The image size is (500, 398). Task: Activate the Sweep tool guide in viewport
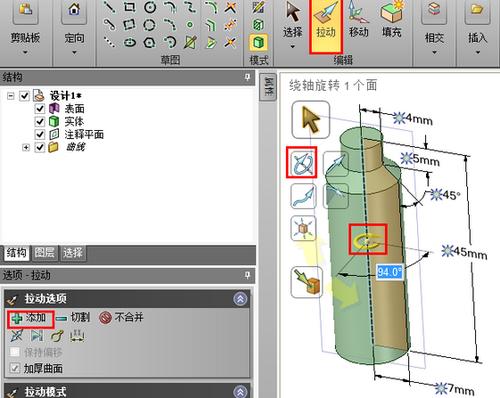[x=303, y=196]
